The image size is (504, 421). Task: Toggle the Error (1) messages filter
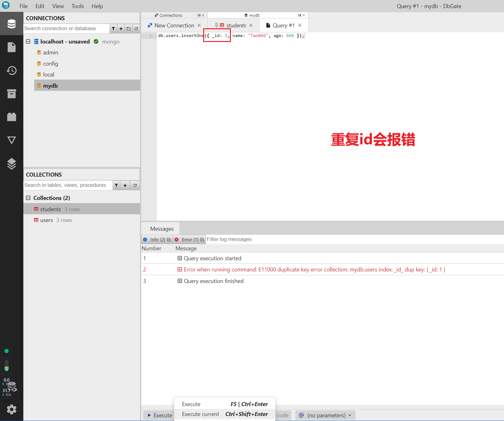pyautogui.click(x=190, y=240)
